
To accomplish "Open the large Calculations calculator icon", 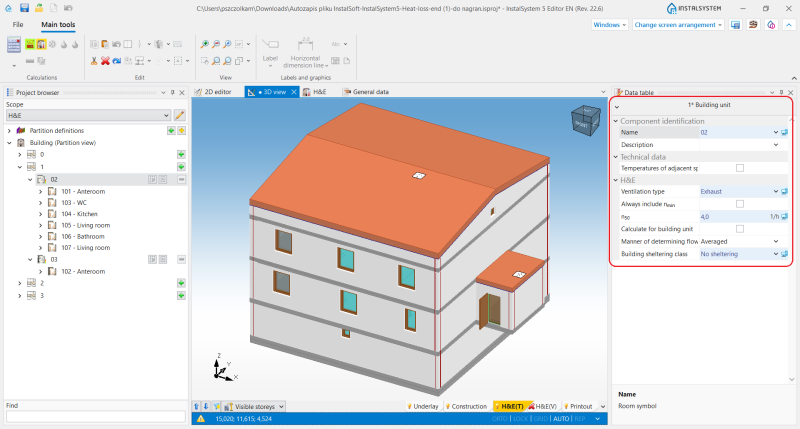I will click(14, 45).
